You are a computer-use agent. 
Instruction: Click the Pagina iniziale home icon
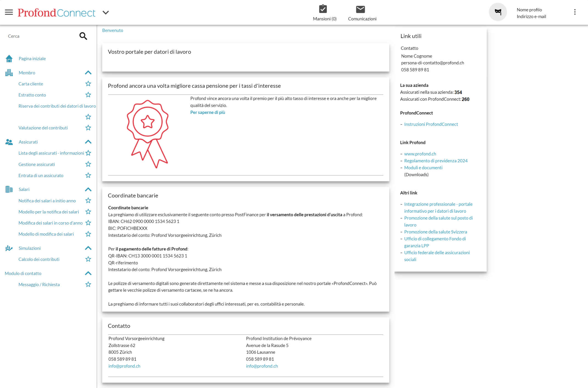coord(9,58)
